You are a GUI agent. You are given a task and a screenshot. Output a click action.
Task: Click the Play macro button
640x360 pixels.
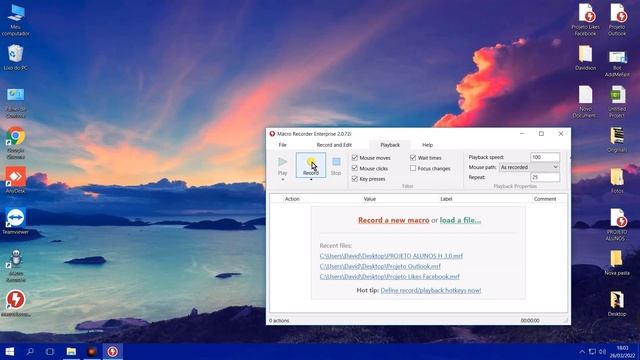282,165
